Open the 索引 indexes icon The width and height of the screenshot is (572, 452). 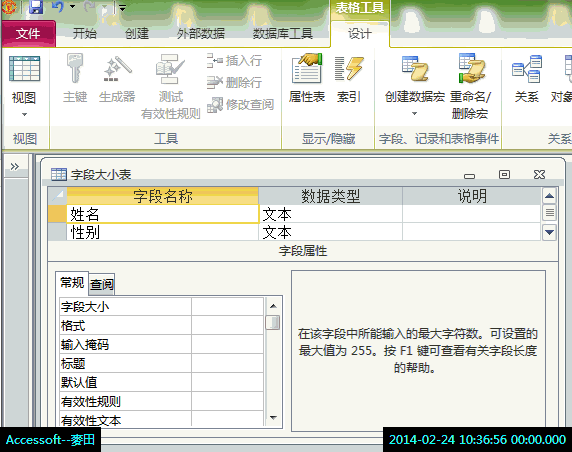349,69
